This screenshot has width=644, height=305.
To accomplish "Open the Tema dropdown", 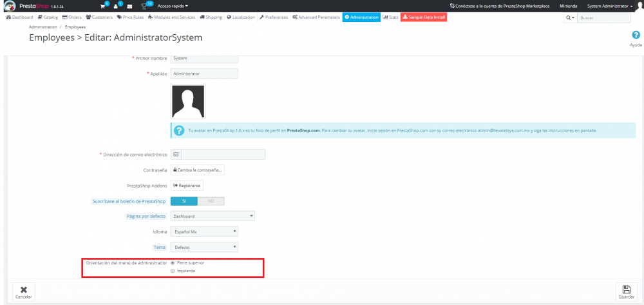I will 204,247.
